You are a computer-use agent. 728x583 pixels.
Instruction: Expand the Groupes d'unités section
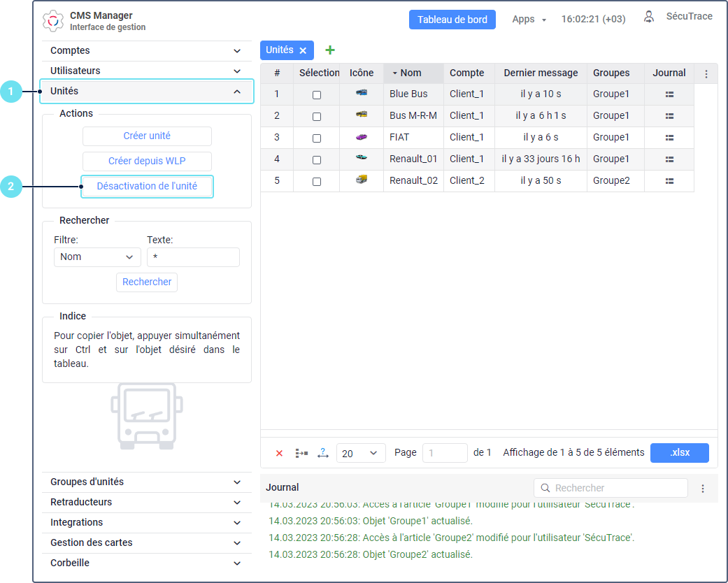click(145, 482)
